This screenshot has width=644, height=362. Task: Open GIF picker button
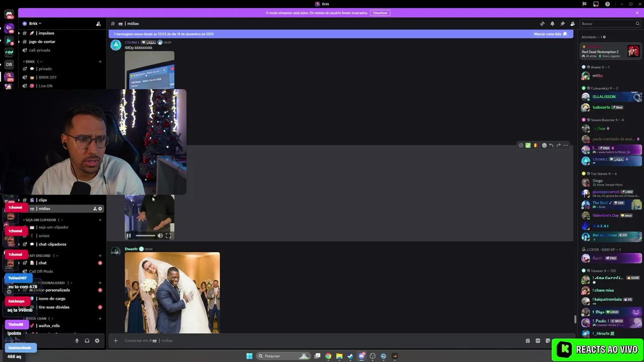pos(537,340)
